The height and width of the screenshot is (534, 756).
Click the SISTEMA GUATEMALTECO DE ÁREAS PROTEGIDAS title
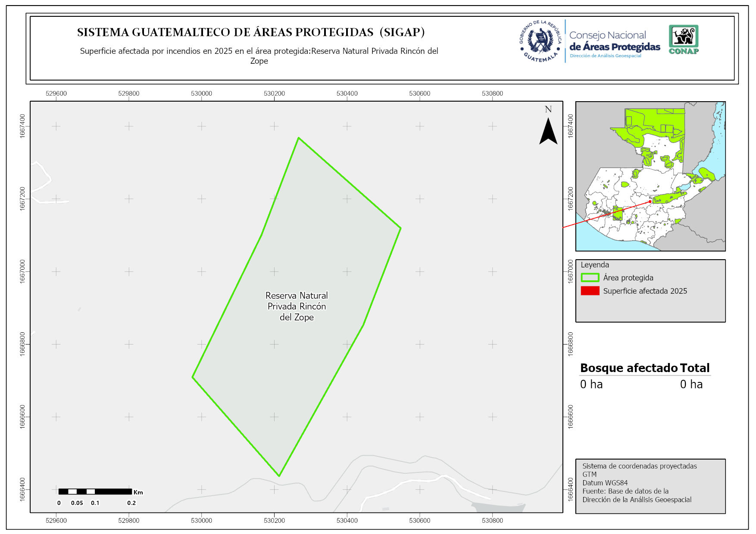coord(251,32)
